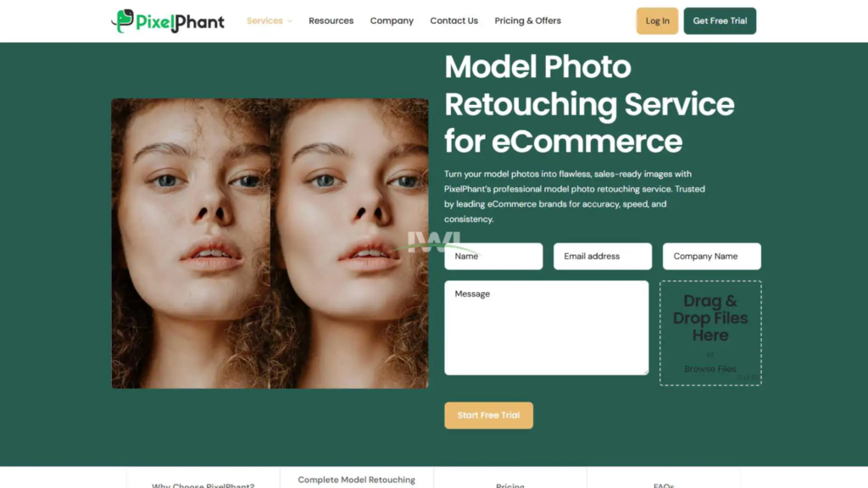868x488 pixels.
Task: Expand the Services dropdown chevron
Action: click(290, 21)
